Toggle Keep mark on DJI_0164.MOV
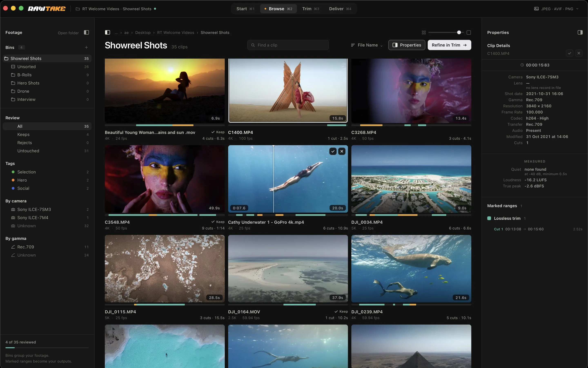 point(341,311)
